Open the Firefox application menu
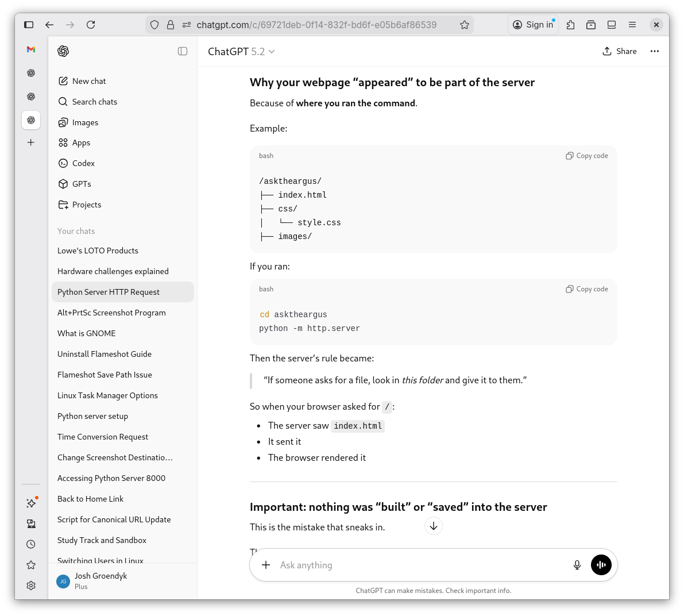 pyautogui.click(x=632, y=25)
